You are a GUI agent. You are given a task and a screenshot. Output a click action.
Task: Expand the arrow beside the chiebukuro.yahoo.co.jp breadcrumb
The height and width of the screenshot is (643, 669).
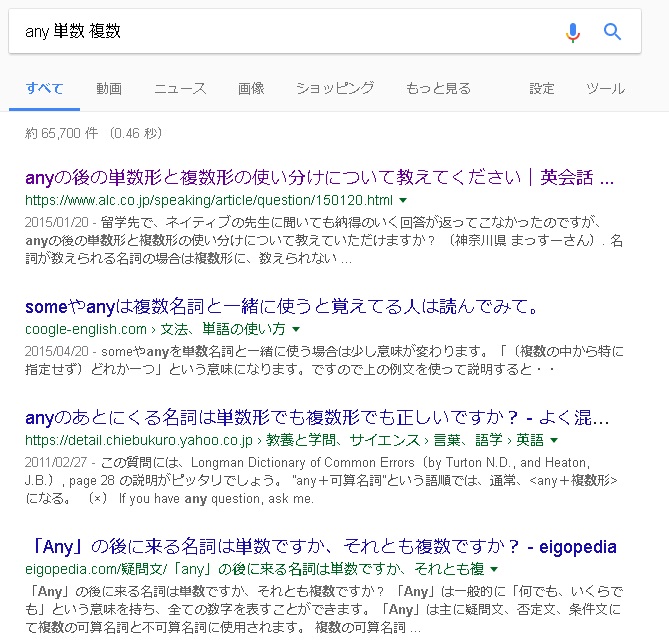point(554,440)
